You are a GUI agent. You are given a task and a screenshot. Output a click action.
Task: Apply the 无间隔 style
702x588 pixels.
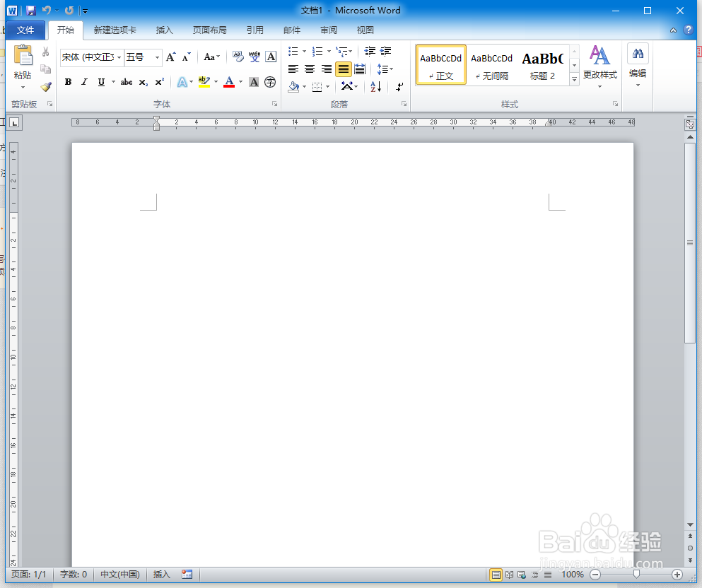pos(492,64)
